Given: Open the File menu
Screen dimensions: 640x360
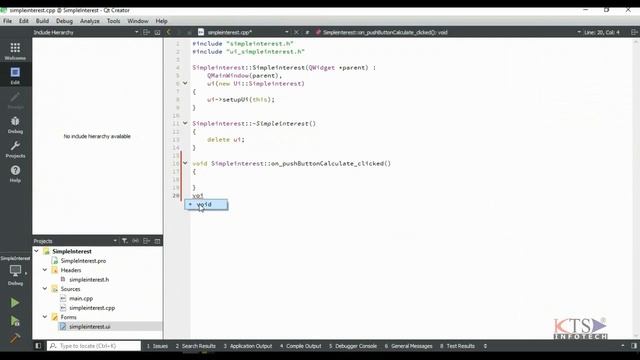Looking at the screenshot, I should pos(7,21).
